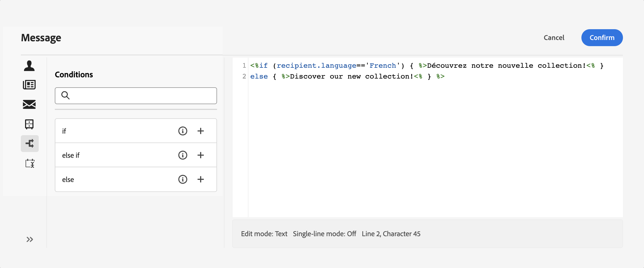Select the Conditions branching icon

(30, 143)
